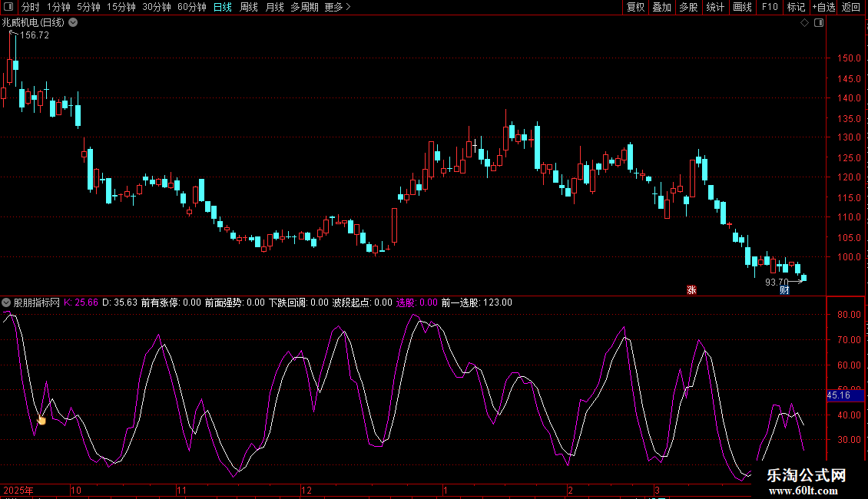Add stock via +自选 button
The height and width of the screenshot is (499, 868).
pyautogui.click(x=823, y=7)
